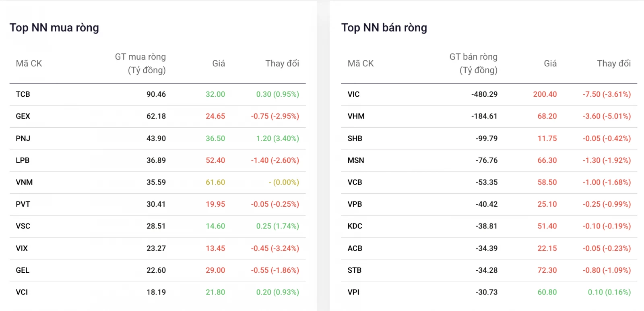Click VIC net sell value -480.29

[484, 94]
